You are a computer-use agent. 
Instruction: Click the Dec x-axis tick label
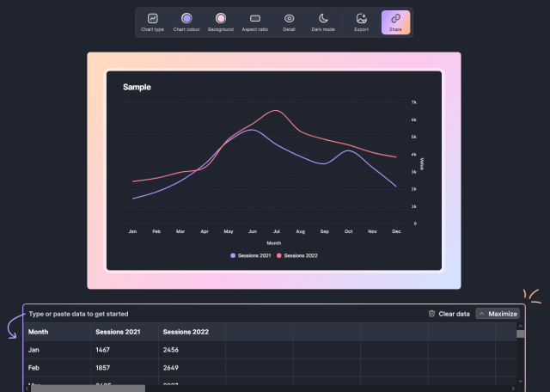[396, 231]
